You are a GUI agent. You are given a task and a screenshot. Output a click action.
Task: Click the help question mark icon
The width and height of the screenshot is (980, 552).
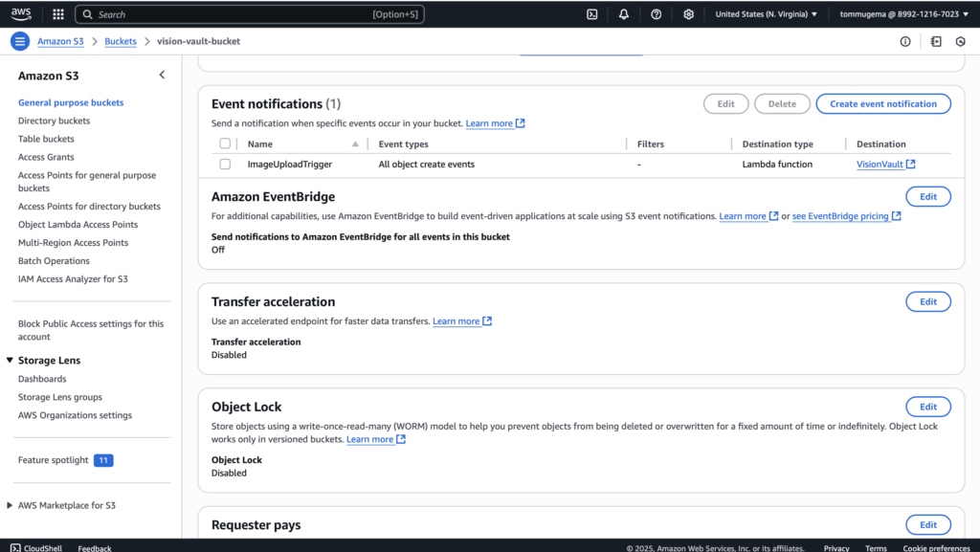pyautogui.click(x=656, y=14)
